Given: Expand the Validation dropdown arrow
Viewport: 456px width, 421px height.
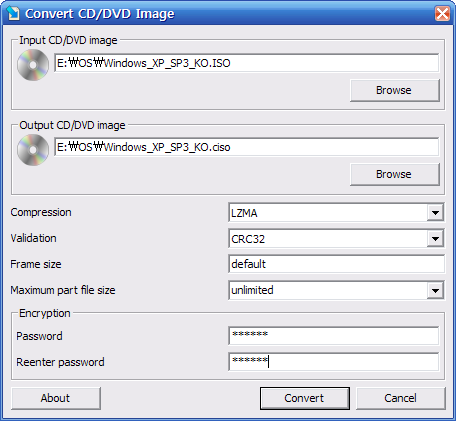Looking at the screenshot, I should click(435, 239).
